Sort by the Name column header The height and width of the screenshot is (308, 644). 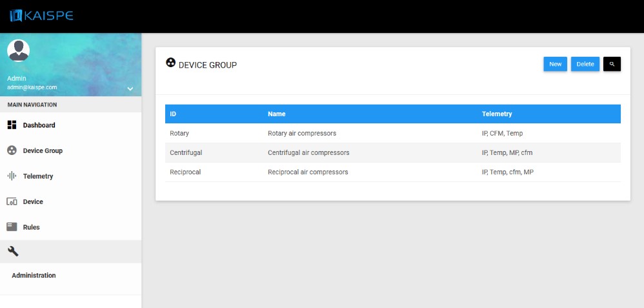pos(276,114)
